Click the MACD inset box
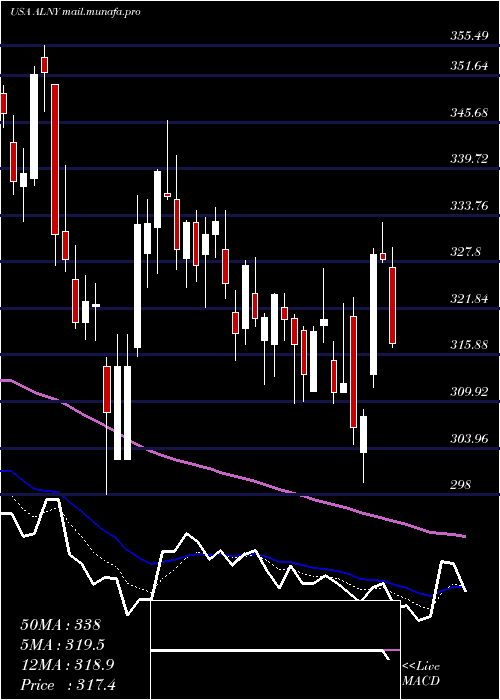 click(275, 650)
